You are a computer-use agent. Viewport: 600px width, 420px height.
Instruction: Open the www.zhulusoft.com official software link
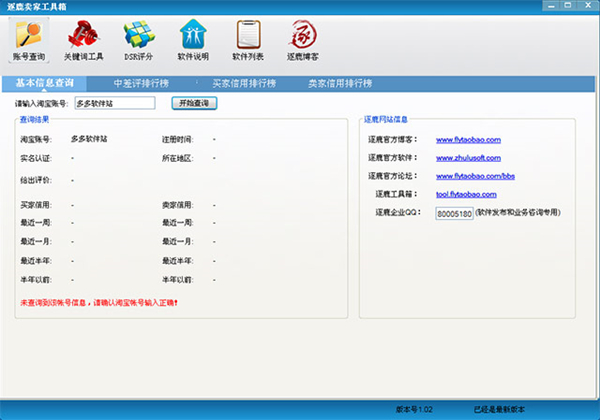point(467,157)
